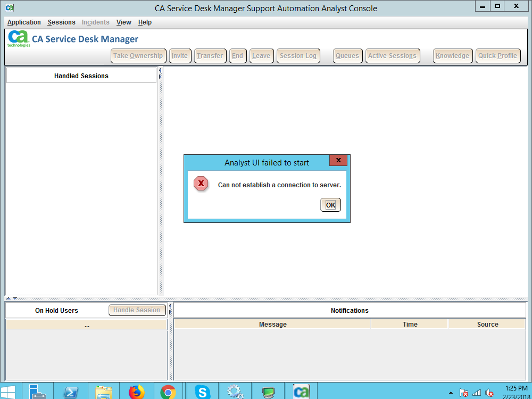Launch Windows PowerShell from the taskbar
Image resolution: width=532 pixels, height=399 pixels.
pos(71,391)
